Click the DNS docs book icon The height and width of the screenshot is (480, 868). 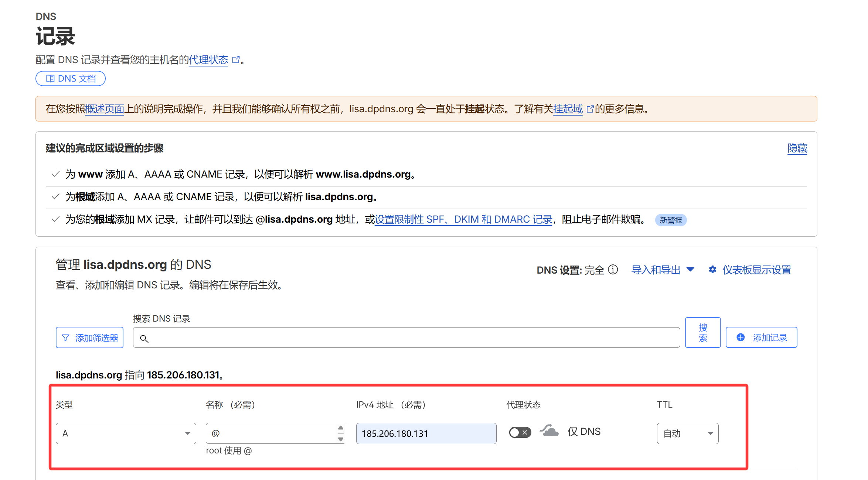(50, 79)
